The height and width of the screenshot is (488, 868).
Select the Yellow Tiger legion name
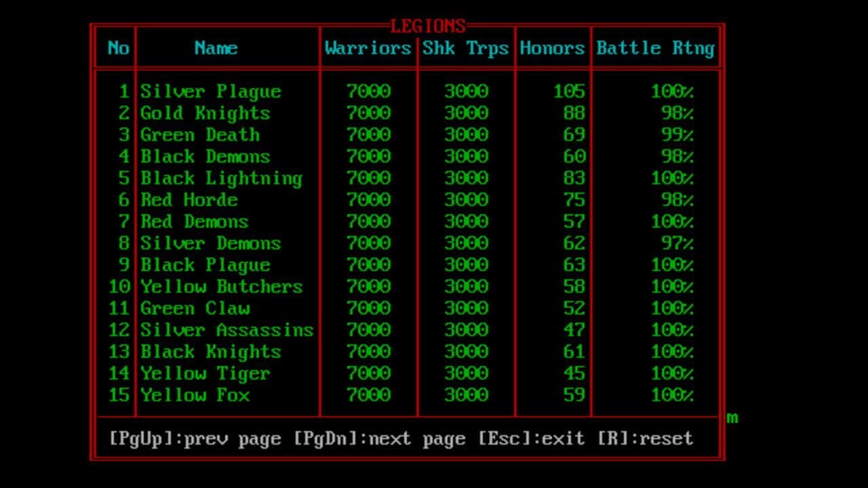click(x=205, y=373)
